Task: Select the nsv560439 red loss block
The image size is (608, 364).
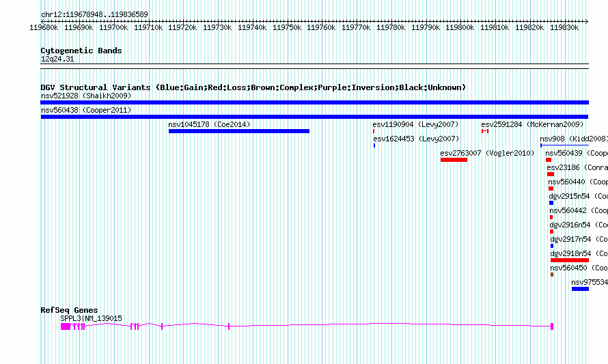Action: tap(549, 160)
